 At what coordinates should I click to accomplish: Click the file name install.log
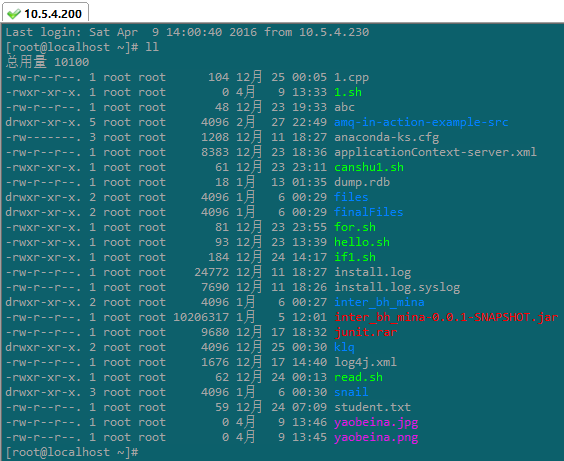coord(373,272)
